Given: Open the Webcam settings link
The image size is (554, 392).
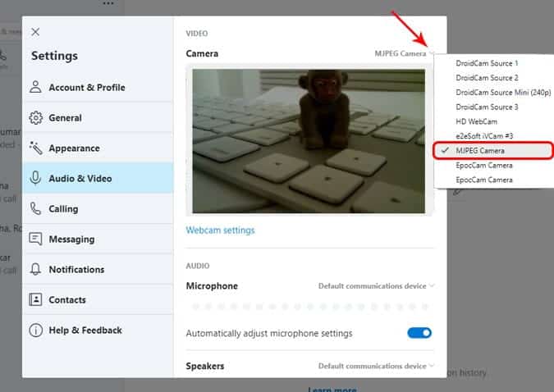Looking at the screenshot, I should coord(220,230).
